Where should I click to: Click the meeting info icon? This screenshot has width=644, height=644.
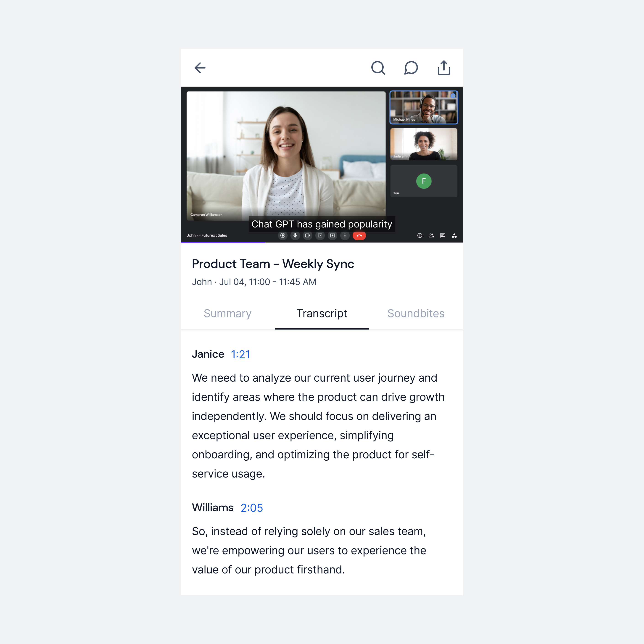click(x=420, y=236)
